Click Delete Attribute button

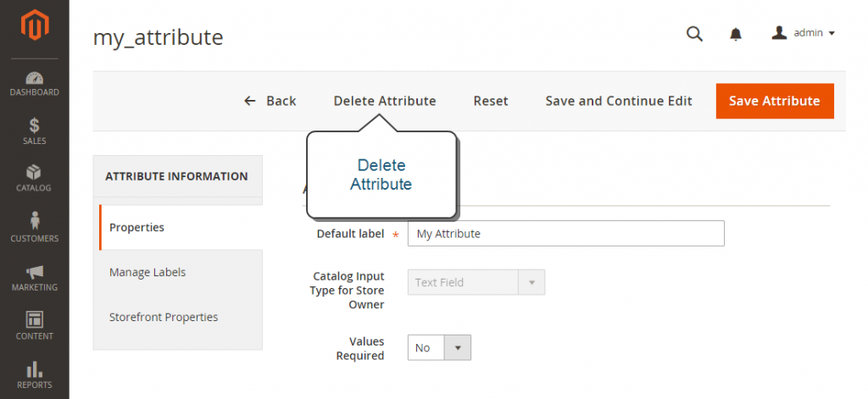point(385,101)
